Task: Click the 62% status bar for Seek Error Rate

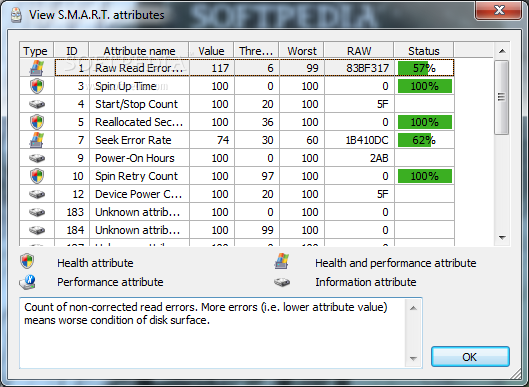Action: click(x=424, y=140)
